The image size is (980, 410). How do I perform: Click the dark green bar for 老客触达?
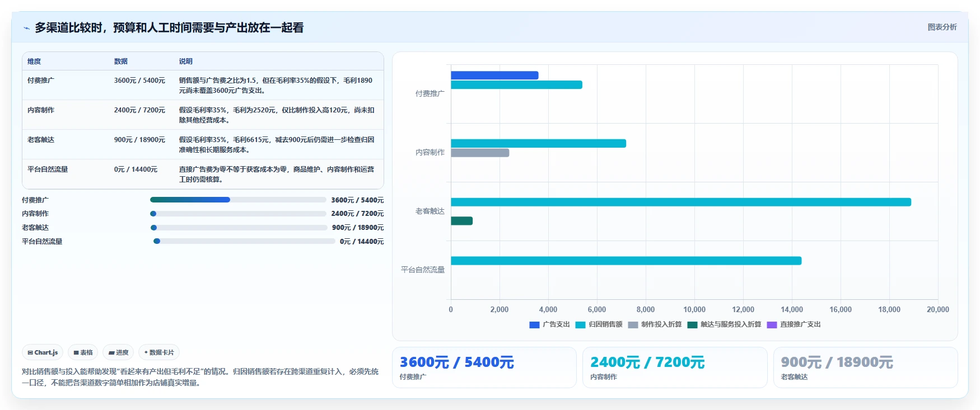coord(461,221)
